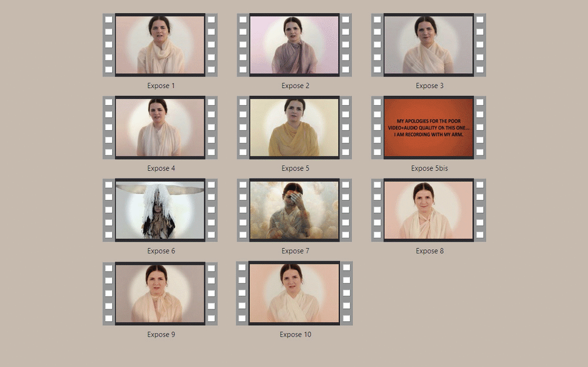Click the "Expose 7" caption link
The image size is (588, 367).
295,251
